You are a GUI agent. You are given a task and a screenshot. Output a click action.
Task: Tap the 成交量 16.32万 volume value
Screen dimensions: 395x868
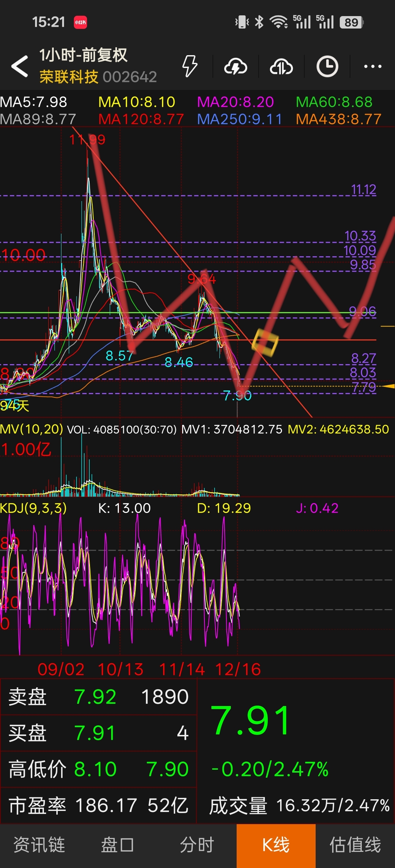click(299, 805)
